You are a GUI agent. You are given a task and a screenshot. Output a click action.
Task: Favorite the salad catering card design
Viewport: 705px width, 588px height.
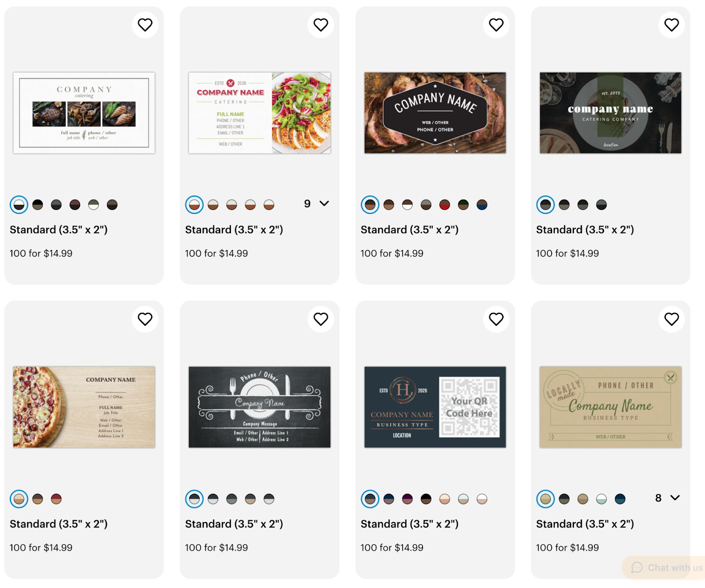pyautogui.click(x=320, y=25)
